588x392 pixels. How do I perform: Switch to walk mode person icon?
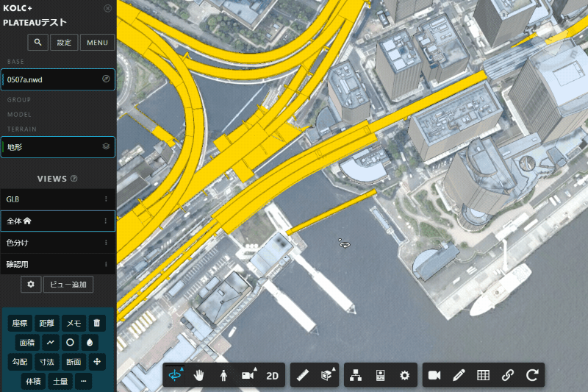pyautogui.click(x=223, y=375)
